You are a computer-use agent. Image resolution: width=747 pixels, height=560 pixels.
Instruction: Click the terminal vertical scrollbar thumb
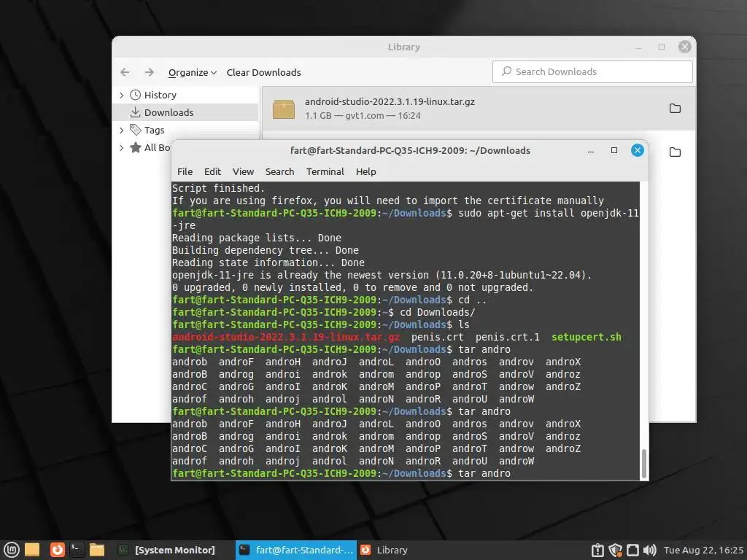point(644,463)
